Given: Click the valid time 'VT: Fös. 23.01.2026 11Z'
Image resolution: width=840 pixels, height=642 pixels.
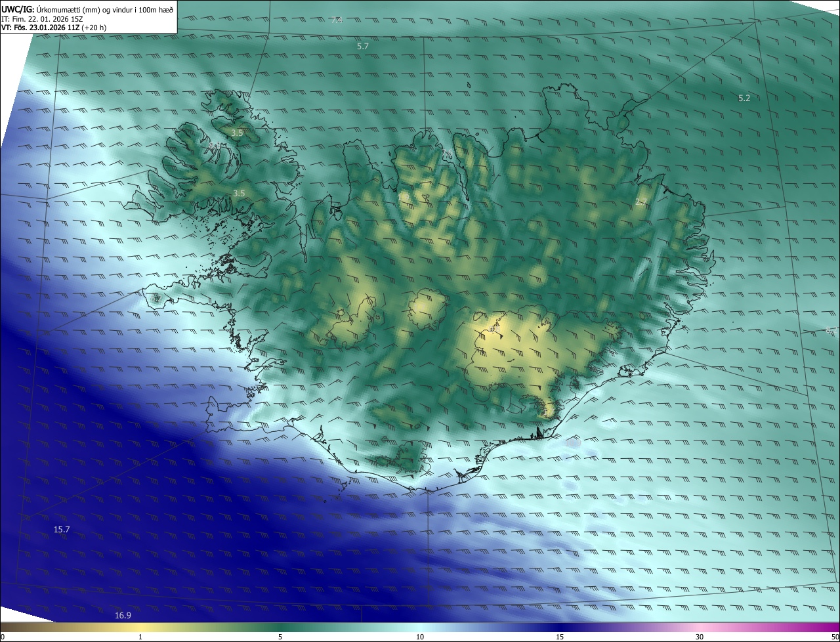Looking at the screenshot, I should pos(41,28).
